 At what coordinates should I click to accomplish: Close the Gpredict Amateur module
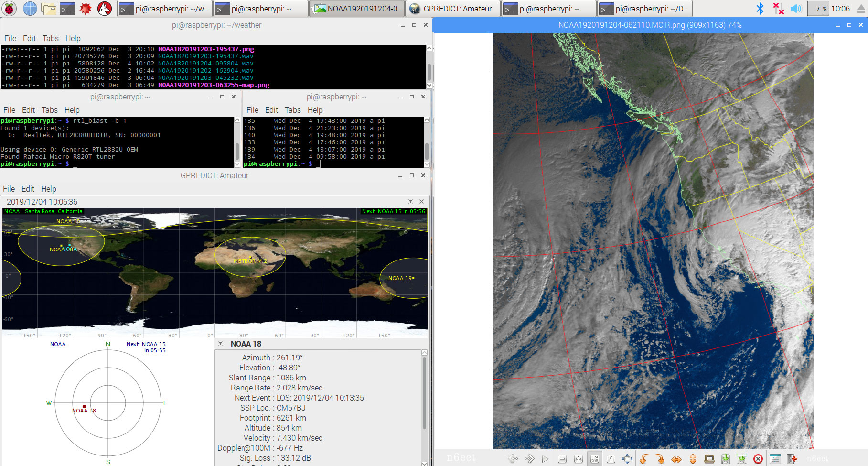[421, 202]
